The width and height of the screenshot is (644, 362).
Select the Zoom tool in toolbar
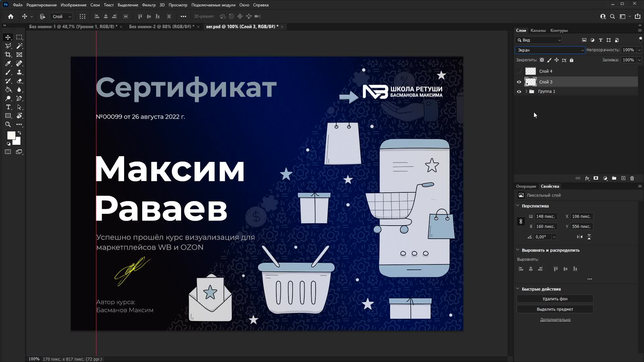[8, 125]
